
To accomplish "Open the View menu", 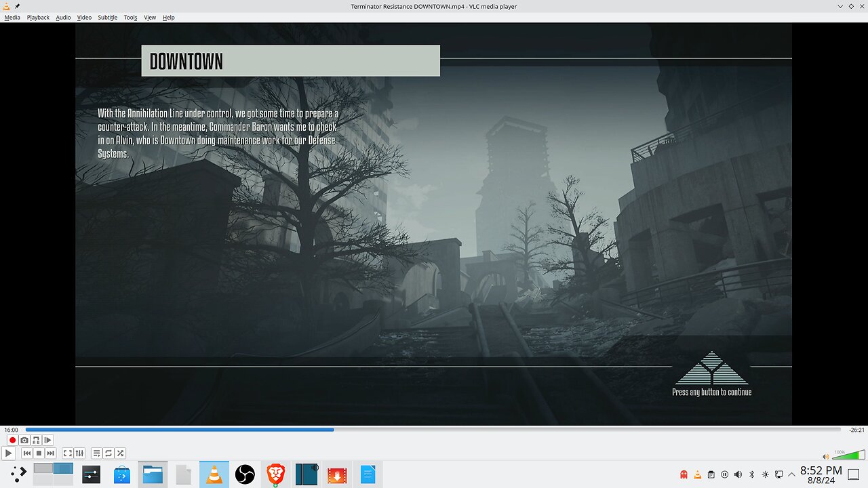I will click(150, 18).
